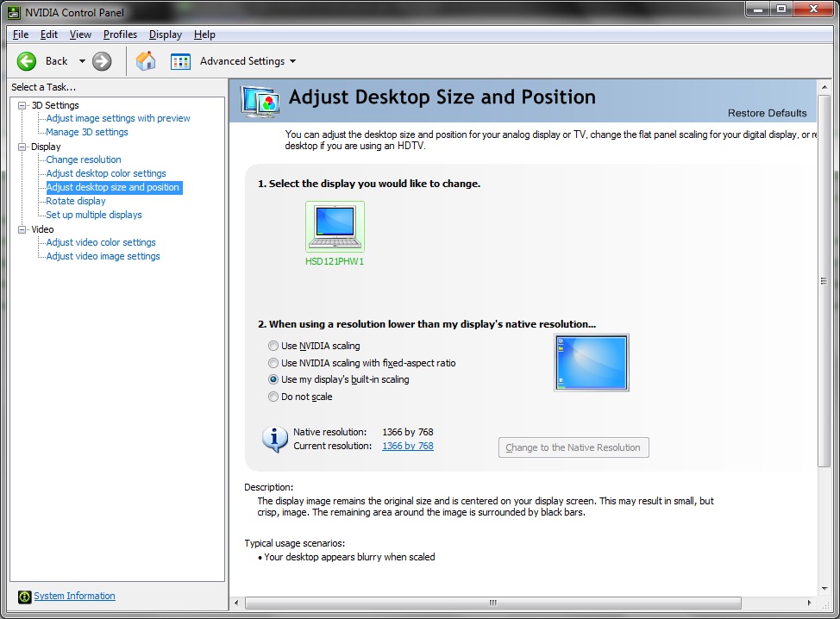Click the scaling preview thumbnail
Screen dimensions: 840x619
pyautogui.click(x=592, y=362)
